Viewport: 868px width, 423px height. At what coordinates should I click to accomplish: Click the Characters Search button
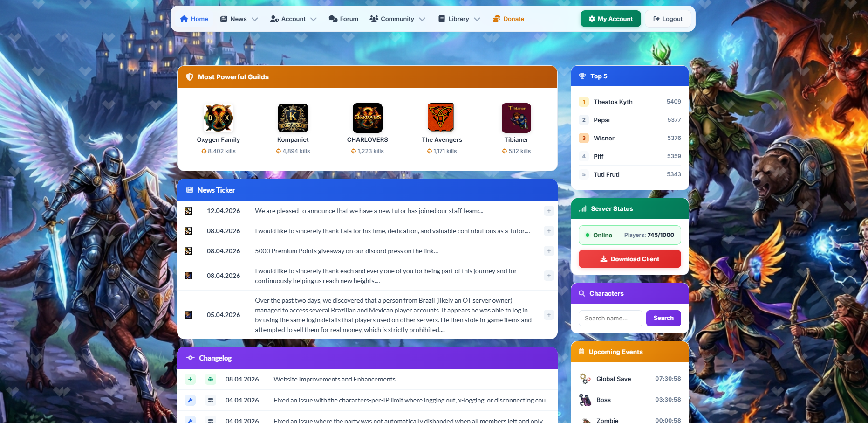coord(663,318)
